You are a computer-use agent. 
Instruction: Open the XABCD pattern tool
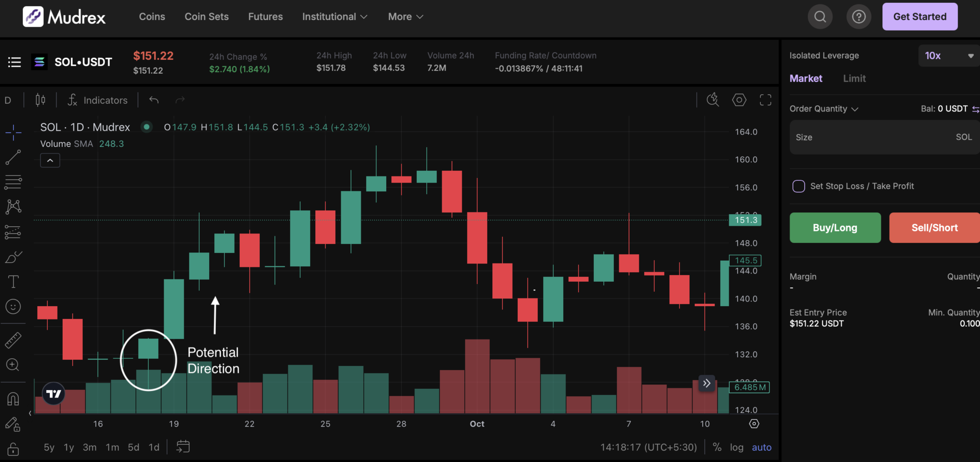pos(13,206)
